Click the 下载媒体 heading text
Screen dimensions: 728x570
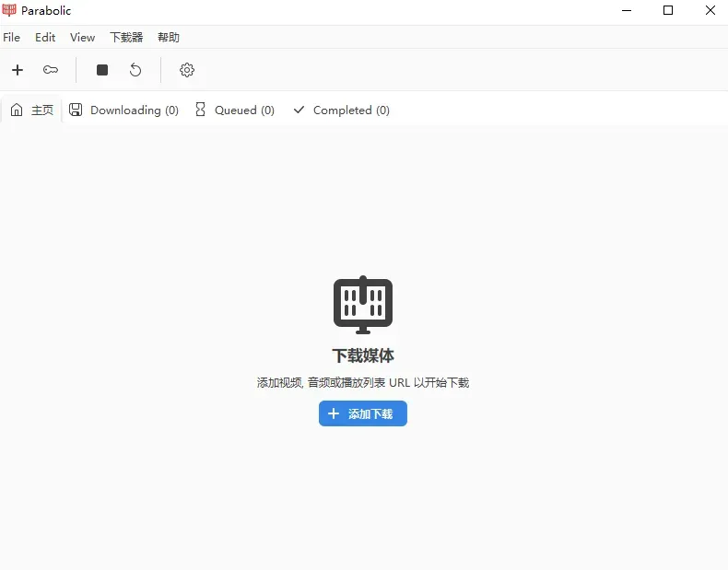(363, 355)
